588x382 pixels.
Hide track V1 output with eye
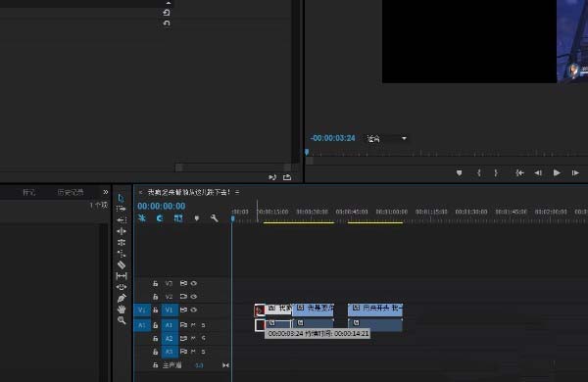(194, 310)
